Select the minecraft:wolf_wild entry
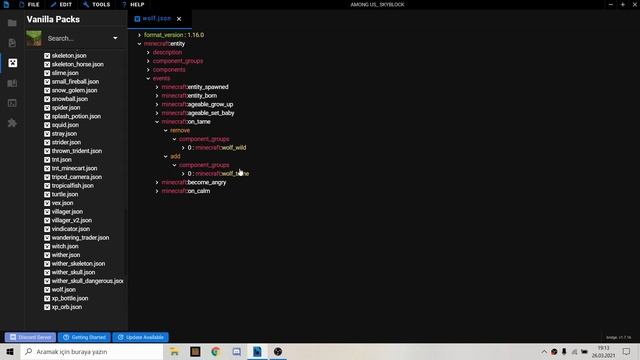 click(220, 148)
